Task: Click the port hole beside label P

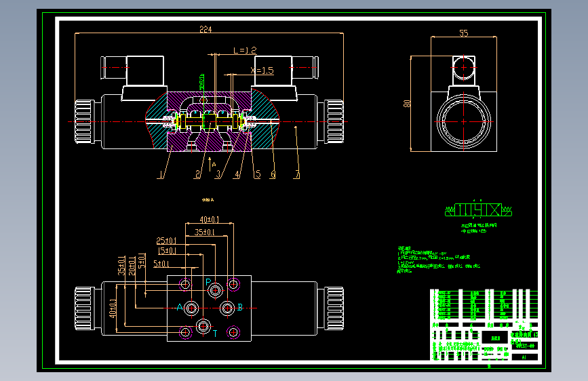Action: click(215, 290)
